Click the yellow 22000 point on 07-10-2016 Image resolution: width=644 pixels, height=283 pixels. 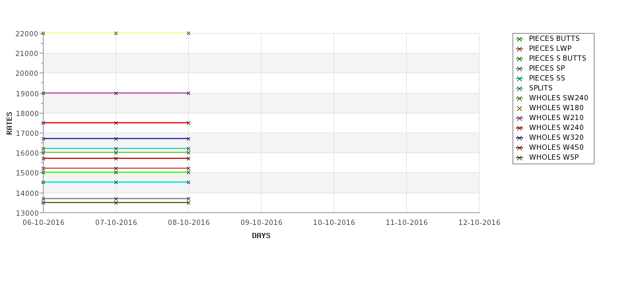[x=116, y=33]
